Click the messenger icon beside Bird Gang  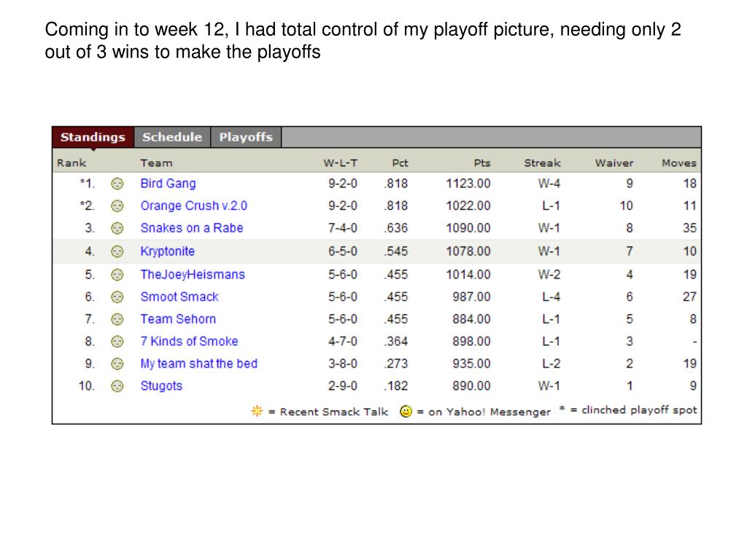pyautogui.click(x=117, y=184)
